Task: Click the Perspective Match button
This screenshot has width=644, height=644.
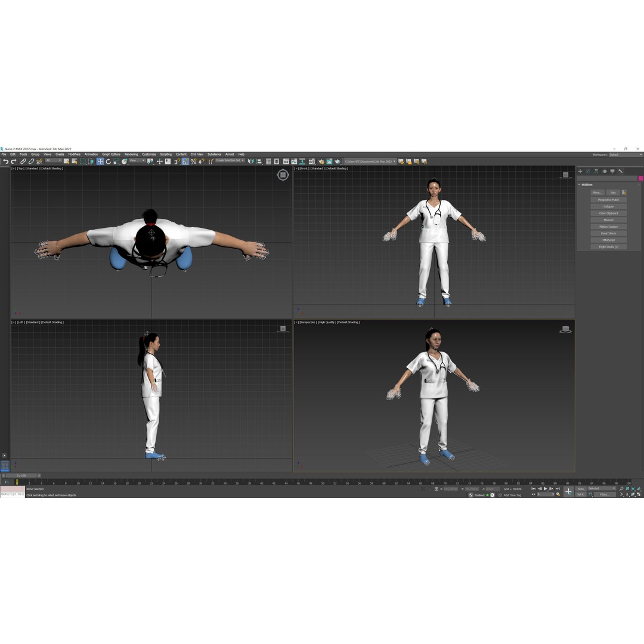Action: 608,200
